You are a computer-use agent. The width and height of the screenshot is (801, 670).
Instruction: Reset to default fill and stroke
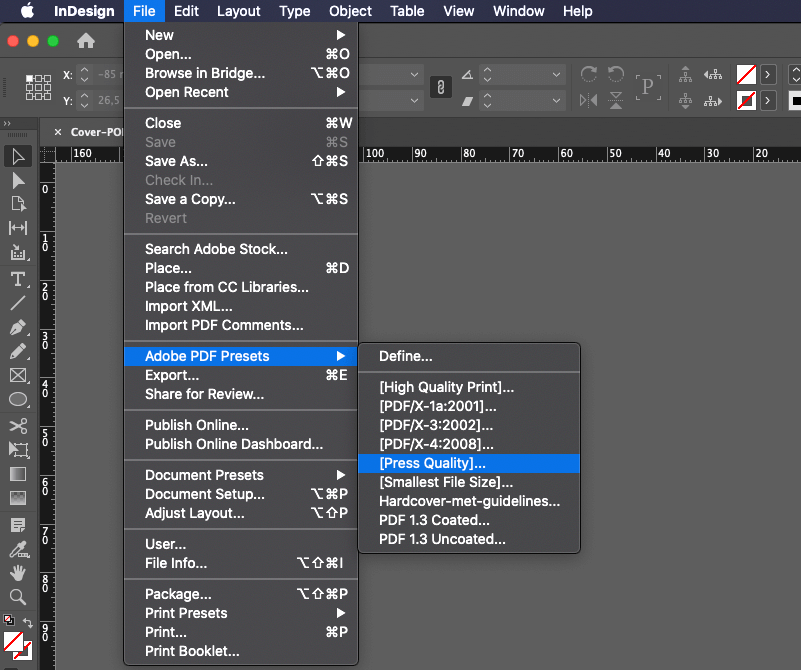pyautogui.click(x=9, y=620)
